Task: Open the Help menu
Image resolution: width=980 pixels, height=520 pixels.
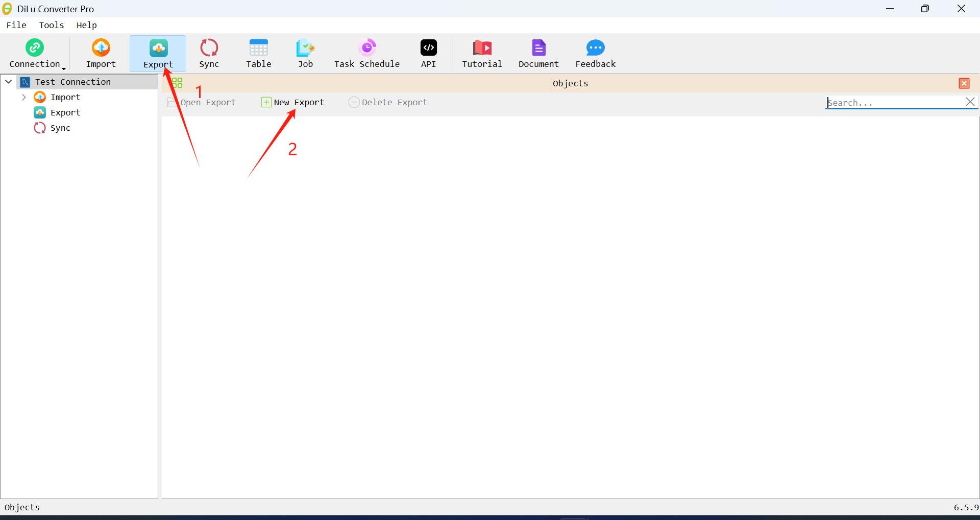Action: 87,25
